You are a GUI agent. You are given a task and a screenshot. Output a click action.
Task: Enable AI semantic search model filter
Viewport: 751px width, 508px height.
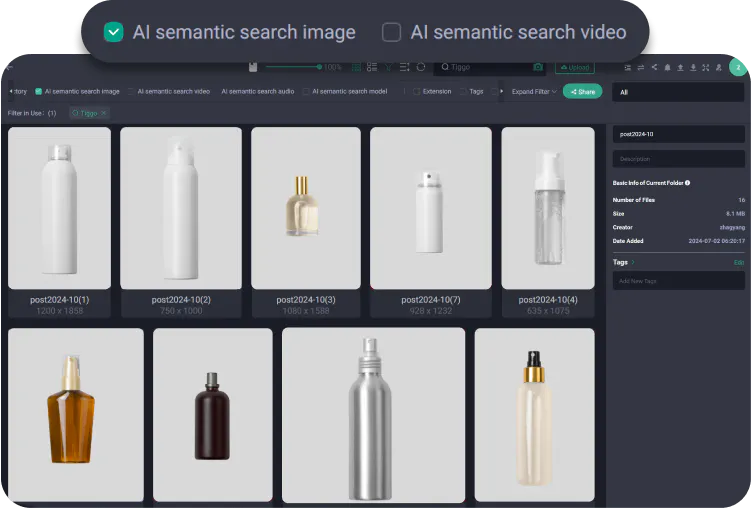pyautogui.click(x=306, y=91)
